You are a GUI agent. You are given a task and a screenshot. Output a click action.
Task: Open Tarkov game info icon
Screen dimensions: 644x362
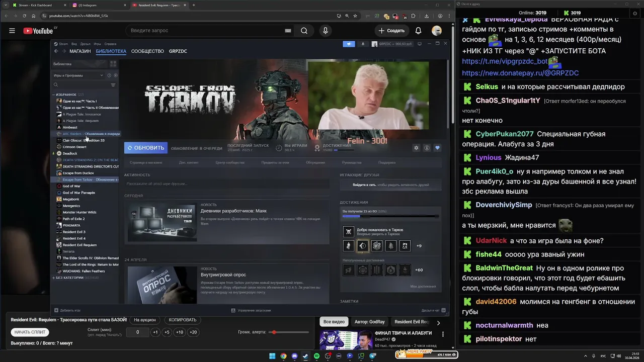point(427,148)
